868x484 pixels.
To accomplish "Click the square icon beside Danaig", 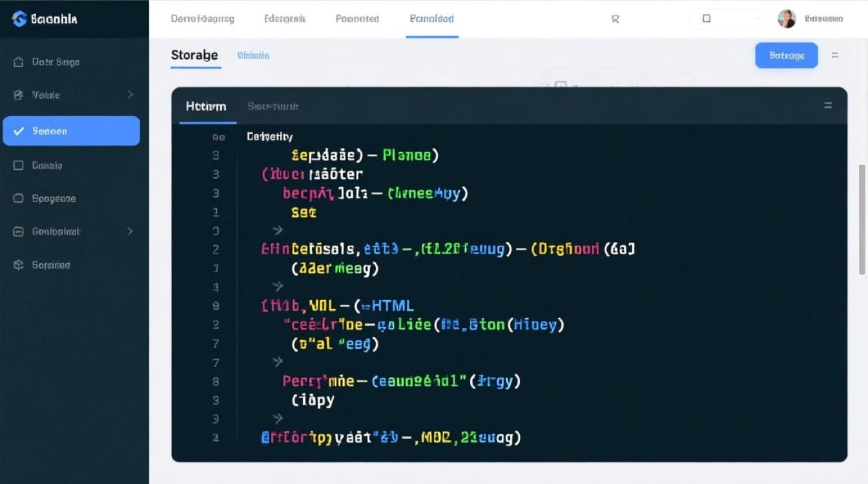I will coord(18,165).
